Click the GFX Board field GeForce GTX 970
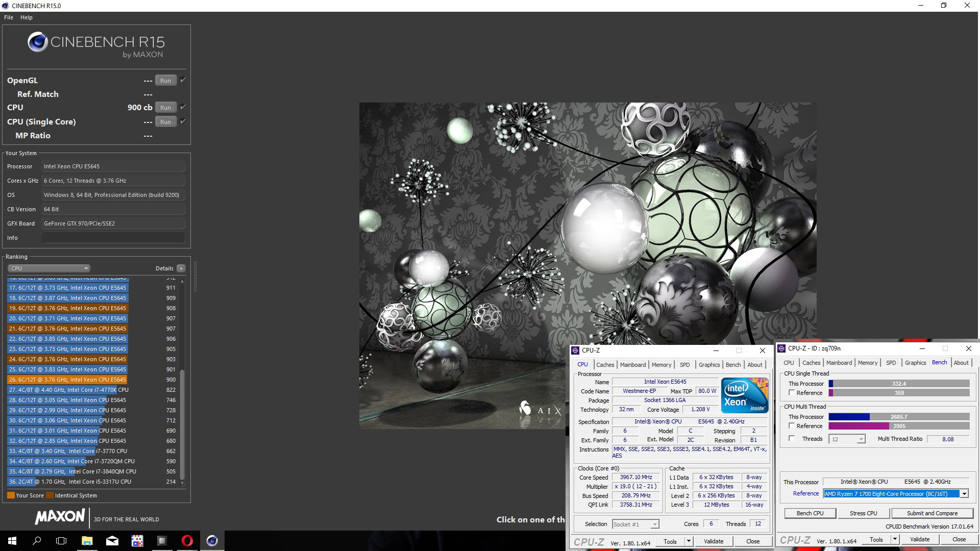 coord(113,223)
